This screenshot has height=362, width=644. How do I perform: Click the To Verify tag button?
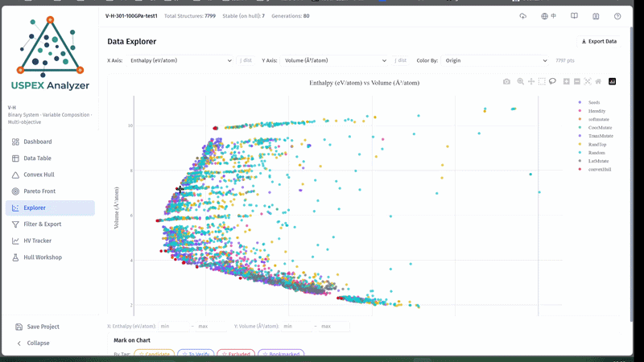(196, 353)
